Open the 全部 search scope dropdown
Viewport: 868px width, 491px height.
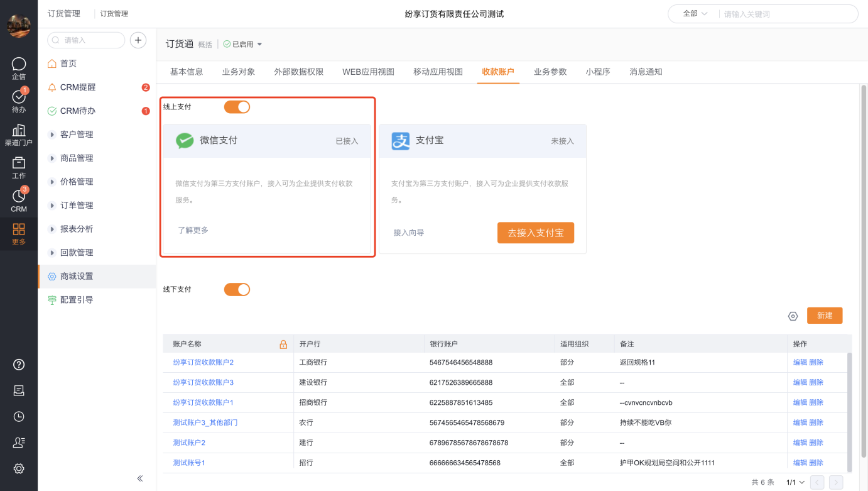click(695, 14)
